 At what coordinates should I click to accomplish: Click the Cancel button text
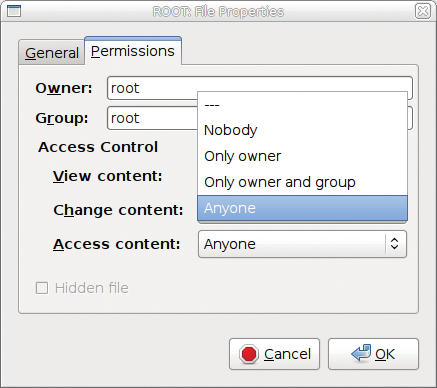coord(287,354)
